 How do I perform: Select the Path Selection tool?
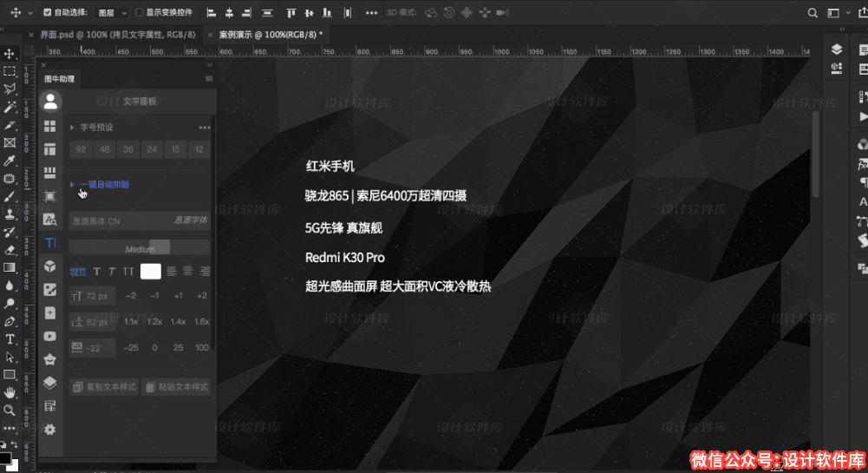point(10,358)
